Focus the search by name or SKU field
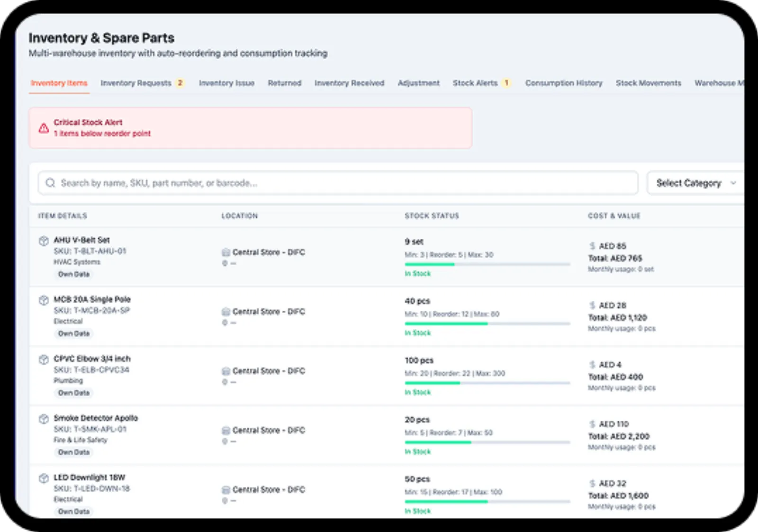Image resolution: width=758 pixels, height=532 pixels. tap(338, 183)
